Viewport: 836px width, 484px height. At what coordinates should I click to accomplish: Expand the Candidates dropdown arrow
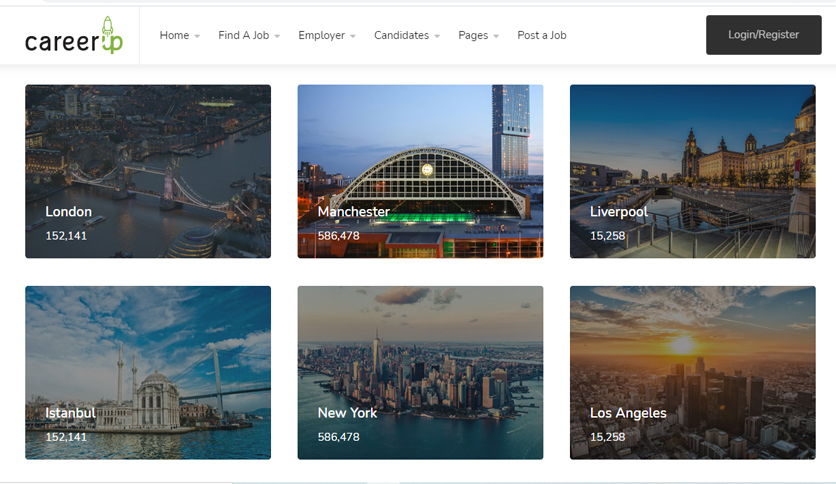point(437,36)
